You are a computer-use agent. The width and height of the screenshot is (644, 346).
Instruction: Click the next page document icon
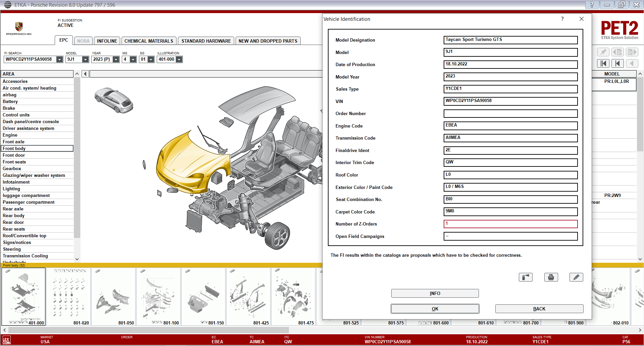point(632,52)
